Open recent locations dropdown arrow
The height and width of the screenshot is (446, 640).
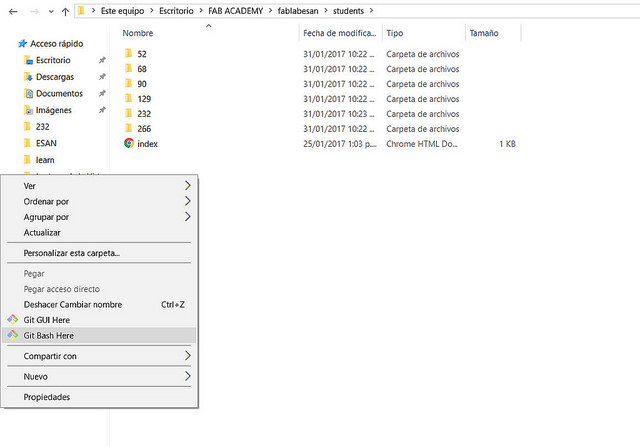click(51, 12)
